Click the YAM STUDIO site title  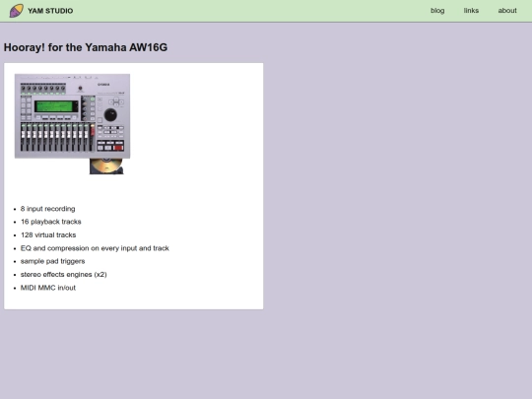point(50,11)
